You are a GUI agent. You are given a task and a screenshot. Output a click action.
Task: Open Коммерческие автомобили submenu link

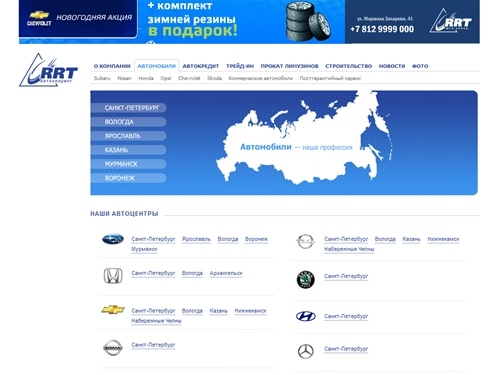click(x=261, y=78)
